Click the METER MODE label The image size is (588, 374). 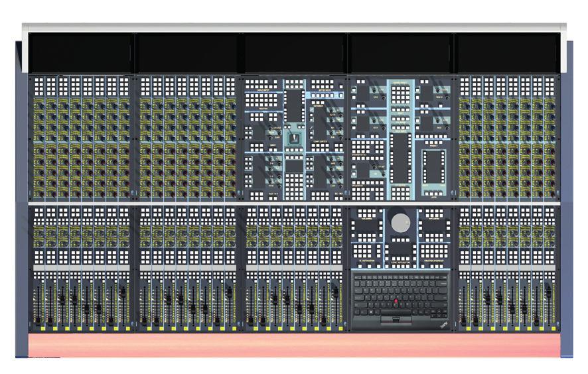click(323, 90)
